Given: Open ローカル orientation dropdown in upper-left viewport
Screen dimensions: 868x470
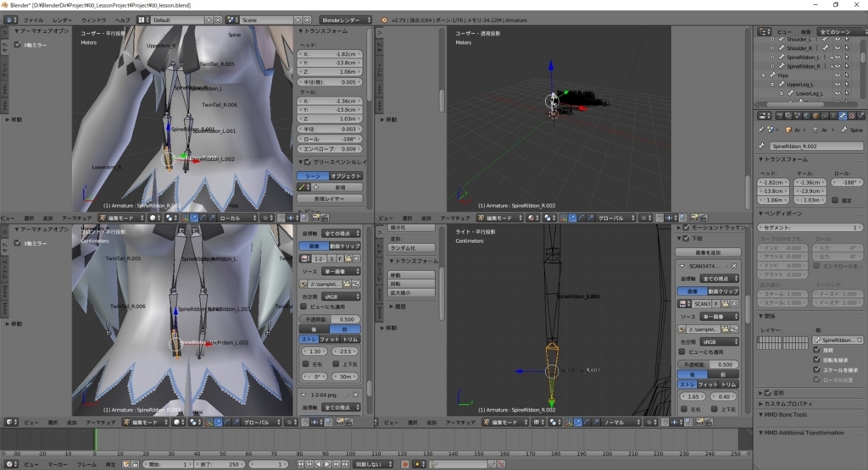Looking at the screenshot, I should tap(238, 218).
